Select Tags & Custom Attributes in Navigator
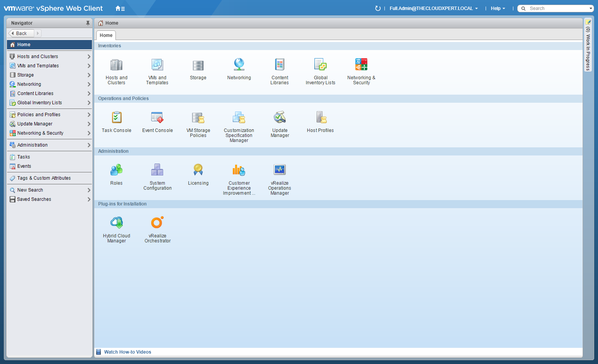This screenshot has height=364, width=598. click(44, 178)
